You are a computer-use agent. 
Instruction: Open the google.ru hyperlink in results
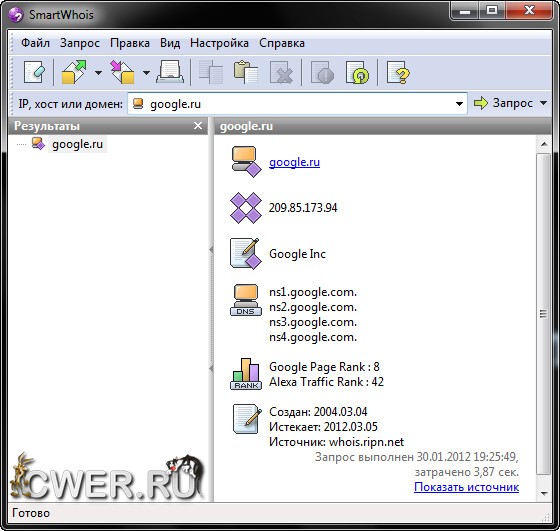[294, 162]
